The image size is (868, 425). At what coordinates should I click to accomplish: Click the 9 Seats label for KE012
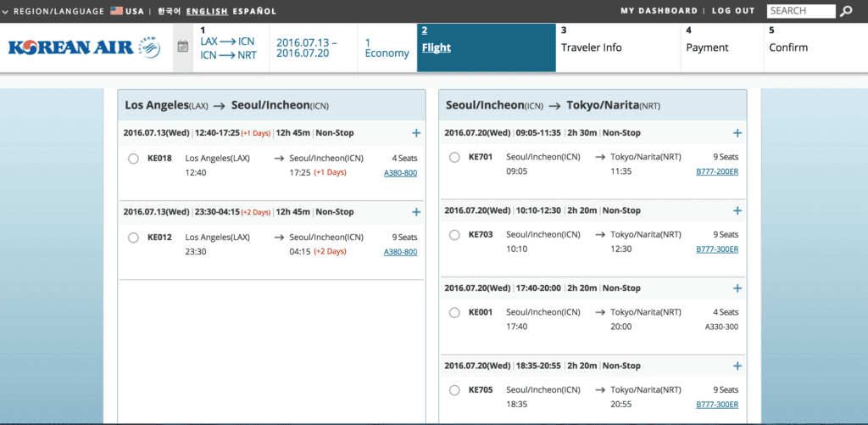[x=404, y=238]
